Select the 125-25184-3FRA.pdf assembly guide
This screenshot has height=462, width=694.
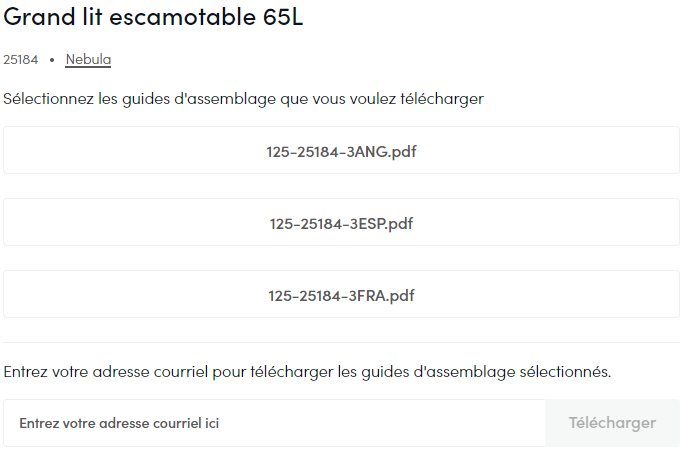tap(341, 295)
